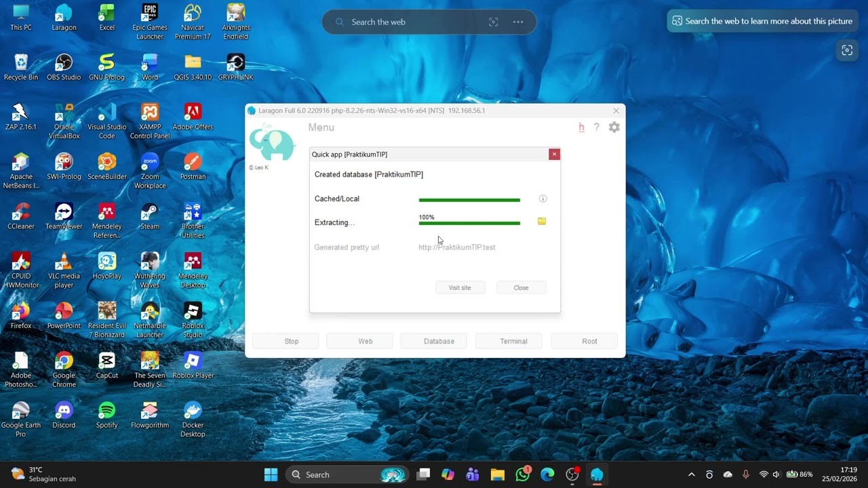Open WhatsApp from the taskbar

pyautogui.click(x=523, y=474)
